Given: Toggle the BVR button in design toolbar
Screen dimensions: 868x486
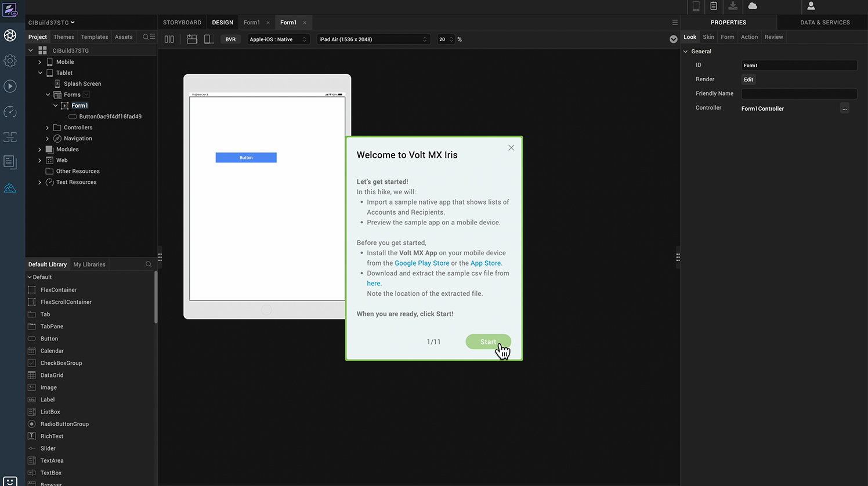Looking at the screenshot, I should [230, 39].
